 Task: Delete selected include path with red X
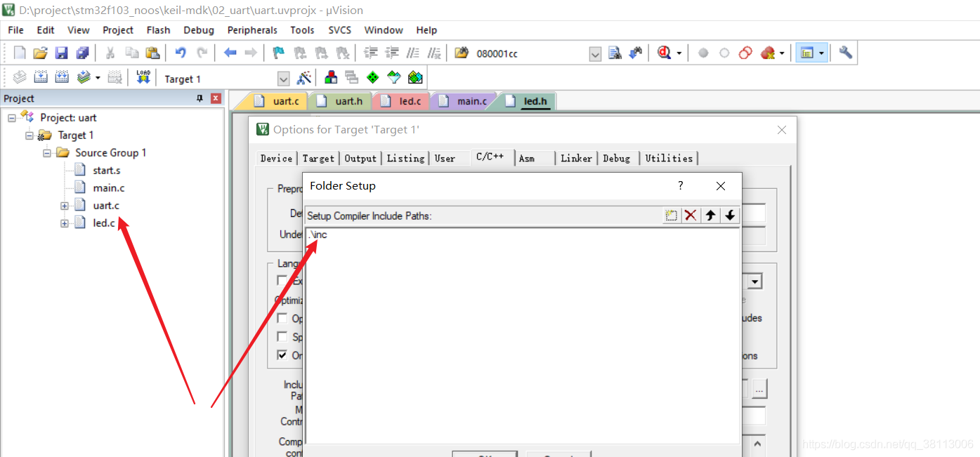point(691,216)
